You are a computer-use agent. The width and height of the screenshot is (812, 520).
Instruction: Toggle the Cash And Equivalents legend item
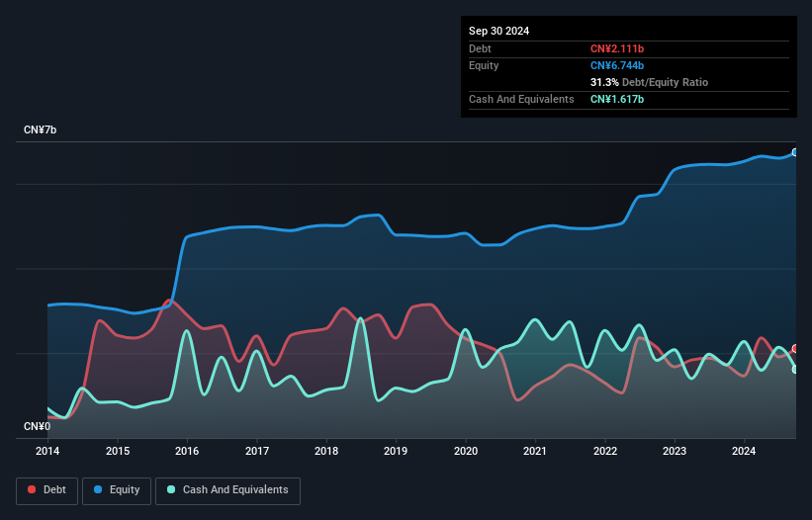(x=227, y=490)
